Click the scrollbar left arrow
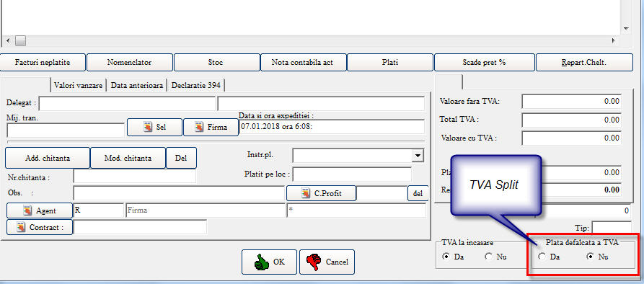This screenshot has width=644, height=284. pyautogui.click(x=8, y=40)
